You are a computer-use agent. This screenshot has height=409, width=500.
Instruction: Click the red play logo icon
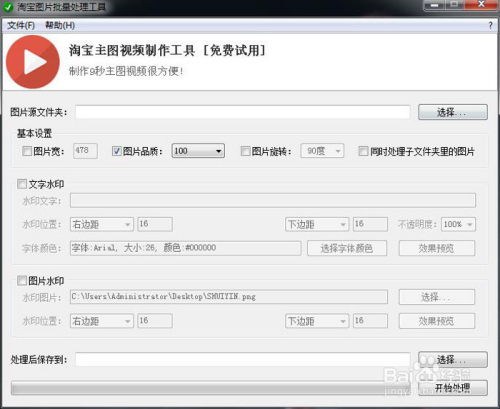(x=33, y=62)
